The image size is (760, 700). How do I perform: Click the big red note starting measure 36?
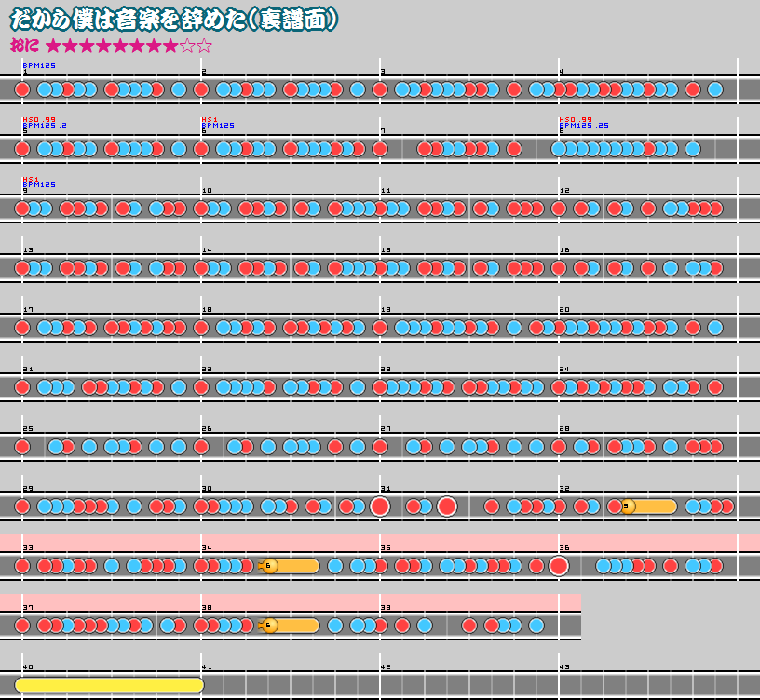pos(559,566)
